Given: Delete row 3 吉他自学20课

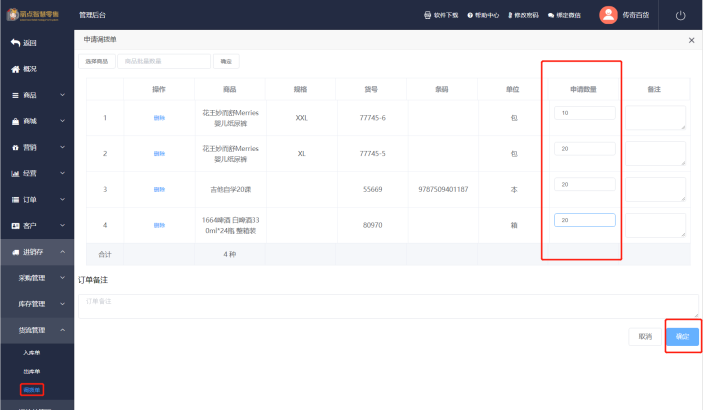Looking at the screenshot, I should 159,190.
